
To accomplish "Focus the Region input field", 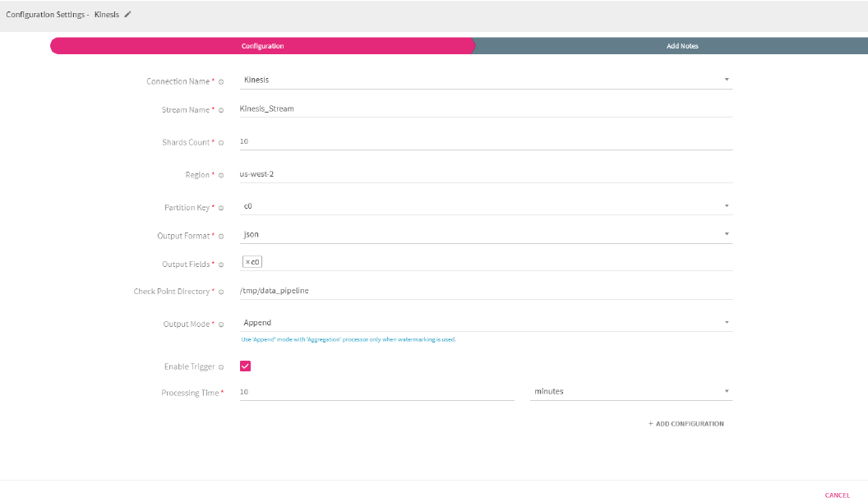I will pyautogui.click(x=486, y=174).
